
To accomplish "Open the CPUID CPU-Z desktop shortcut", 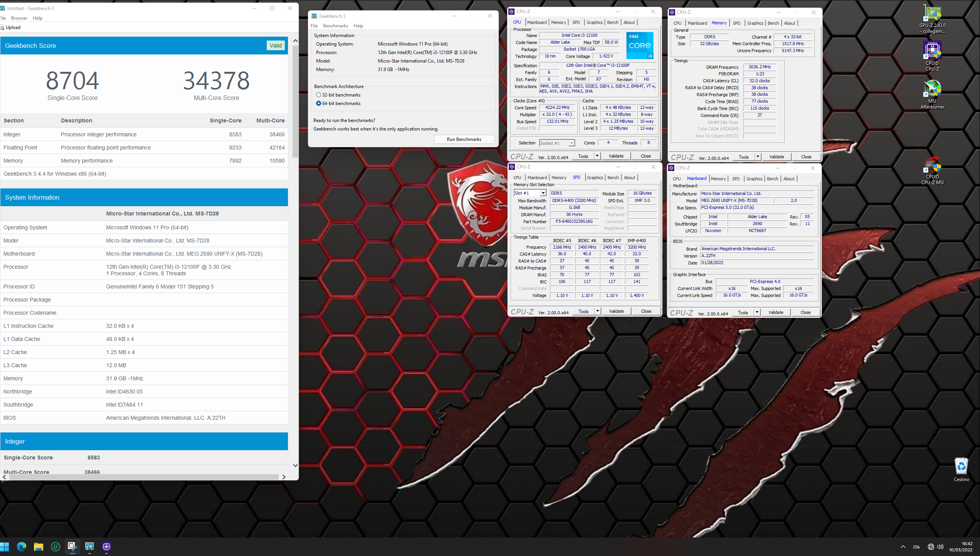I will [932, 56].
